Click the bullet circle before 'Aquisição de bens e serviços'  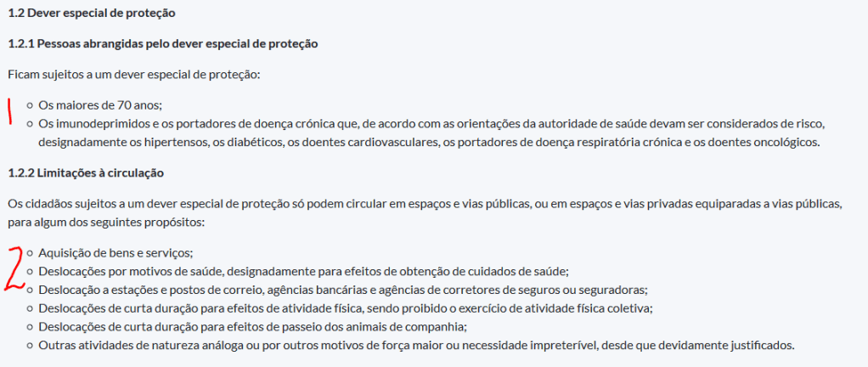(30, 252)
